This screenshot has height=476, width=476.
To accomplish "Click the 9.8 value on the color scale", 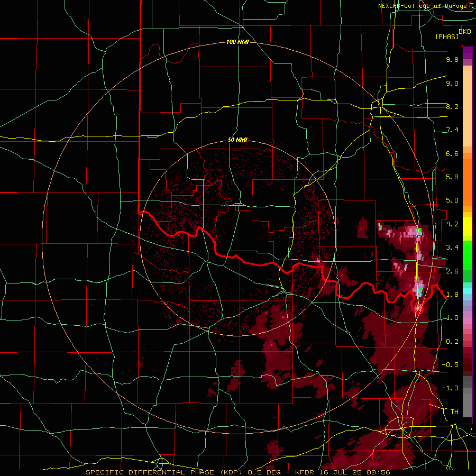I will click(452, 59).
